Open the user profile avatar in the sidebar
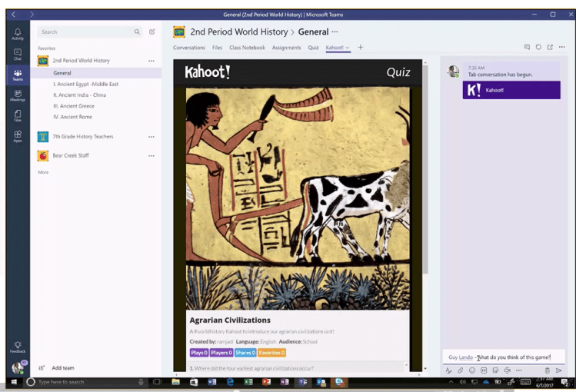 (x=18, y=367)
